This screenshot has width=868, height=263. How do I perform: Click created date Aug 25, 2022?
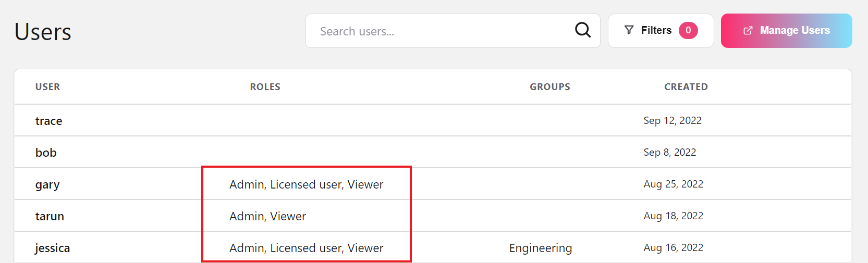click(674, 184)
